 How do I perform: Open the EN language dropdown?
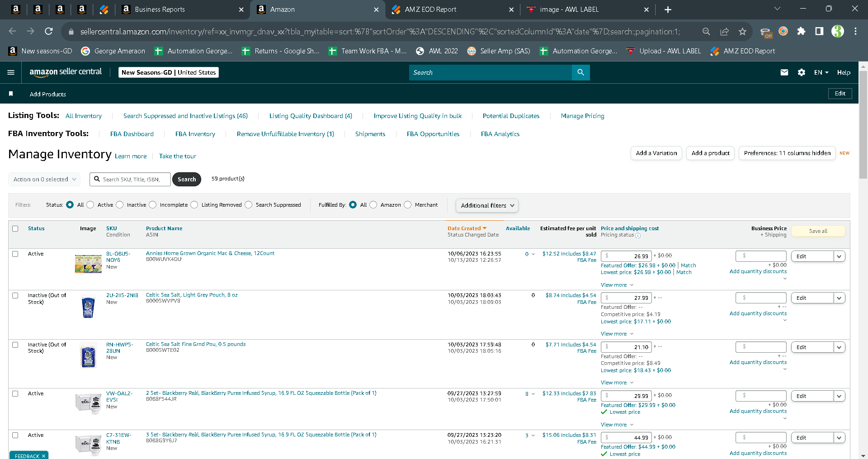(x=821, y=72)
